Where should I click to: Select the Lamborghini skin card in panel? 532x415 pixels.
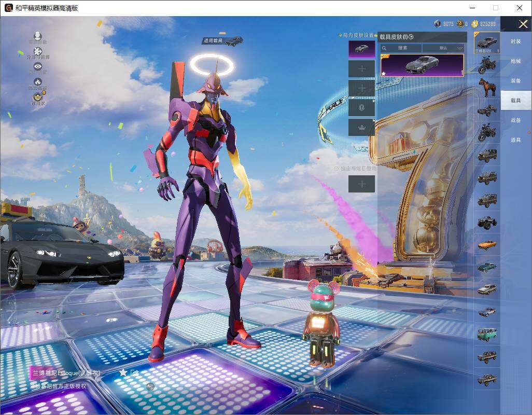coord(422,65)
